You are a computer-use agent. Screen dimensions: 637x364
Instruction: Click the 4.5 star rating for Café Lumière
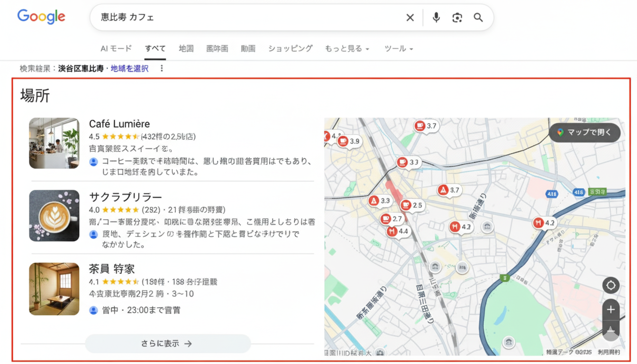114,136
